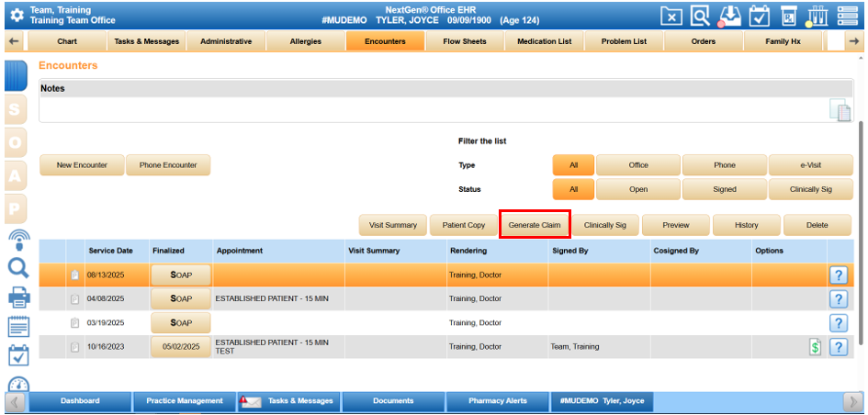The height and width of the screenshot is (415, 868).
Task: Open the Rx prescription bottle icon
Action: pyautogui.click(x=789, y=16)
